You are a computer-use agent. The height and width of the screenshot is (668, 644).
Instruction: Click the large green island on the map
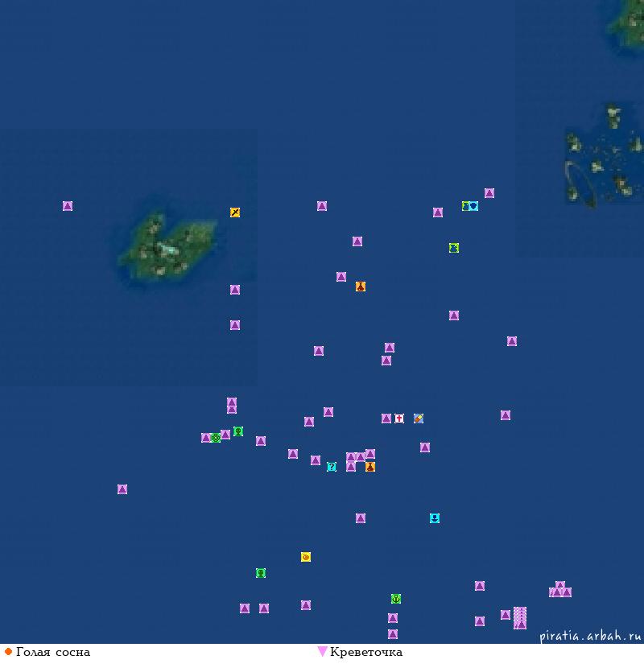tap(167, 247)
